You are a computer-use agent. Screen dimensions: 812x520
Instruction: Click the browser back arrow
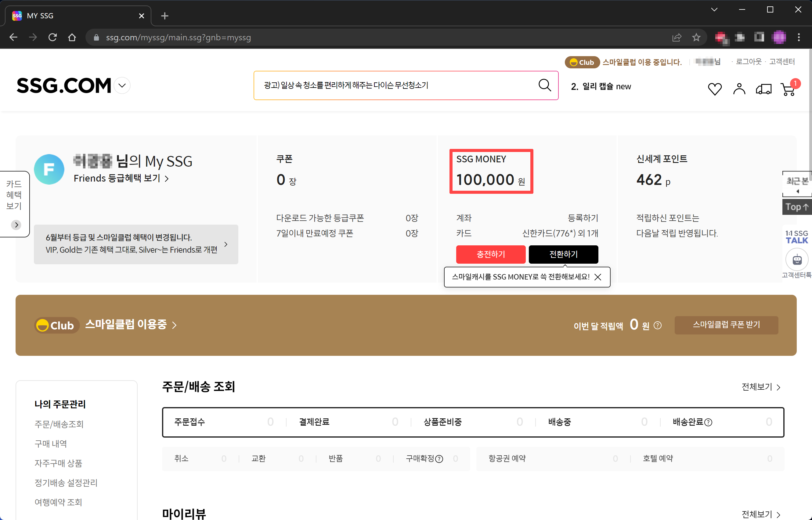click(x=13, y=37)
